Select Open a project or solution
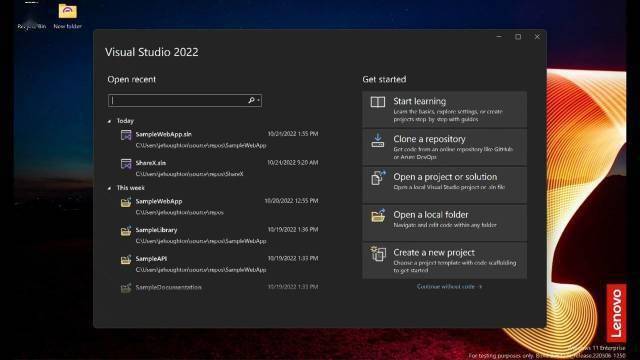Screen dimensions: 640x360 444,185
